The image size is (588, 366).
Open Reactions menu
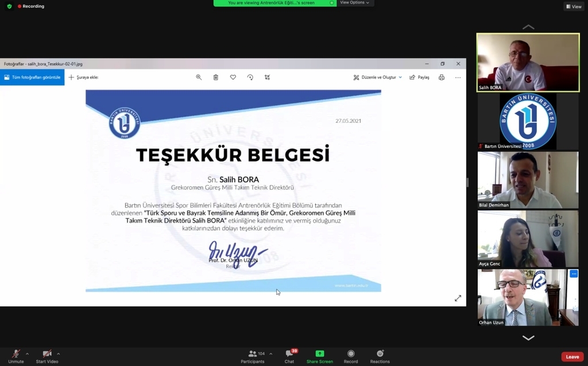tap(380, 356)
